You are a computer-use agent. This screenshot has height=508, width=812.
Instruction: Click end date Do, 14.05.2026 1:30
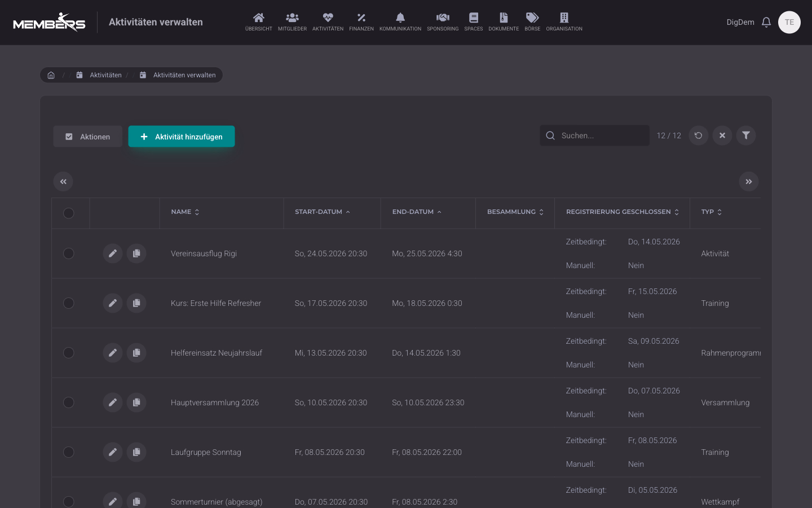426,353
